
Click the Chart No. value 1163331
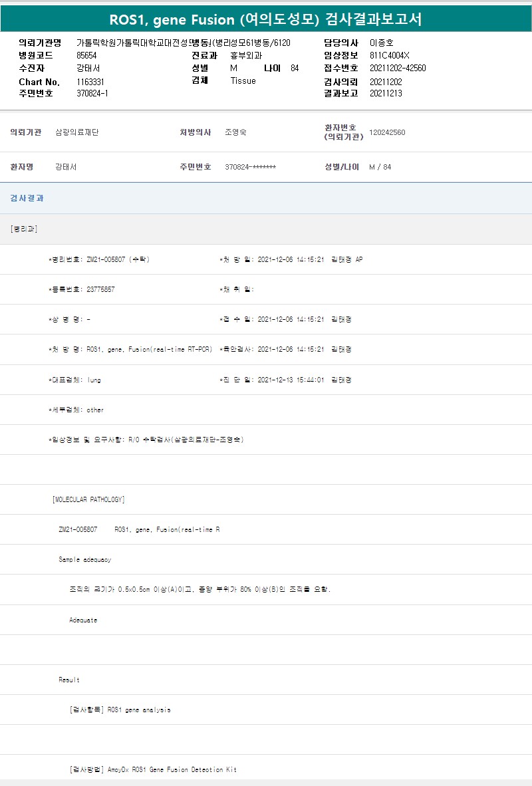click(90, 82)
